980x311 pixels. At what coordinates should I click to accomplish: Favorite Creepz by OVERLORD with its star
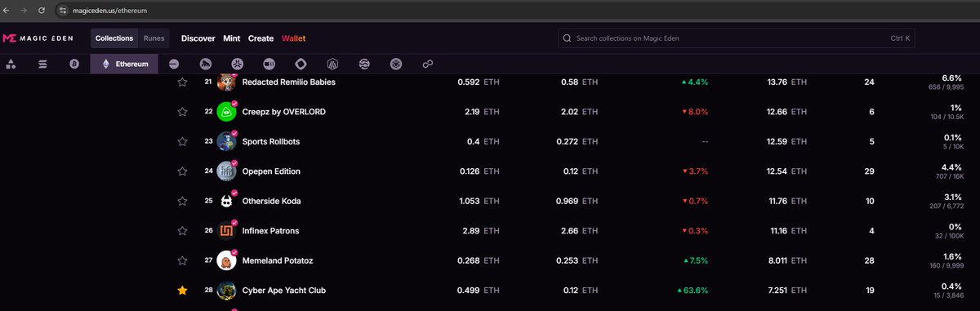(183, 112)
